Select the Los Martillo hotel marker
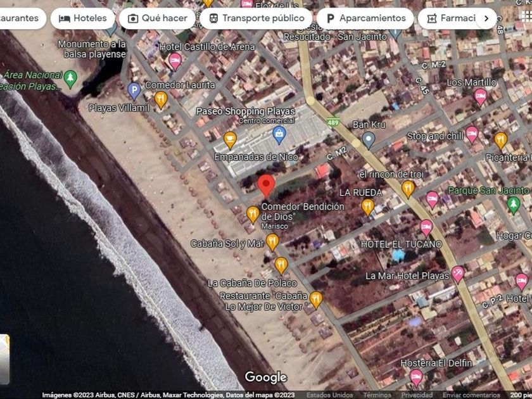Image resolution: width=532 pixels, height=399 pixels. 481,97
